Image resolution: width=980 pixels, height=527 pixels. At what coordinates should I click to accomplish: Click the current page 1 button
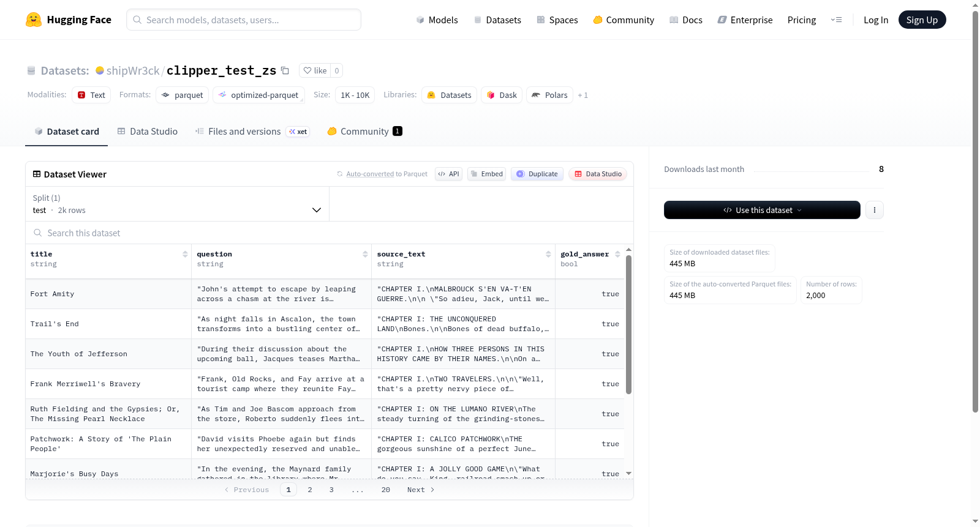tap(288, 490)
